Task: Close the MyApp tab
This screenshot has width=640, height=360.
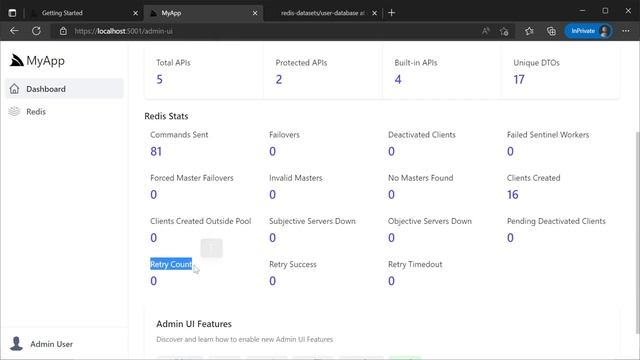Action: tap(255, 13)
